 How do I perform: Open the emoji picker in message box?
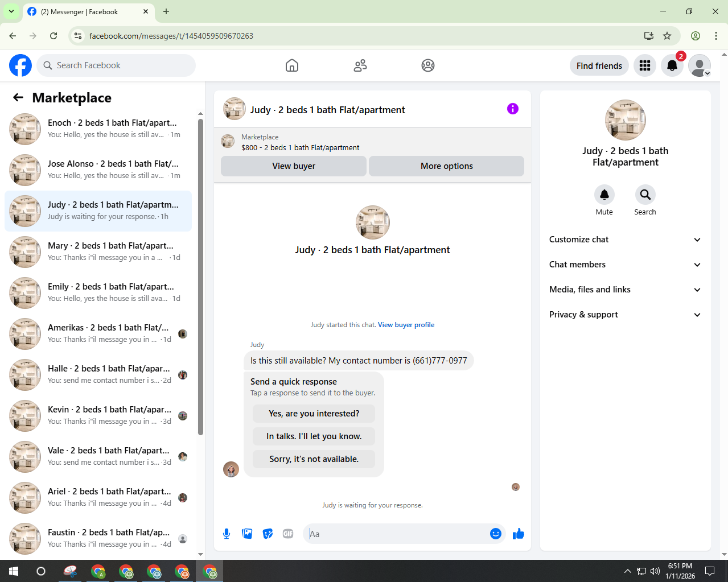496,534
